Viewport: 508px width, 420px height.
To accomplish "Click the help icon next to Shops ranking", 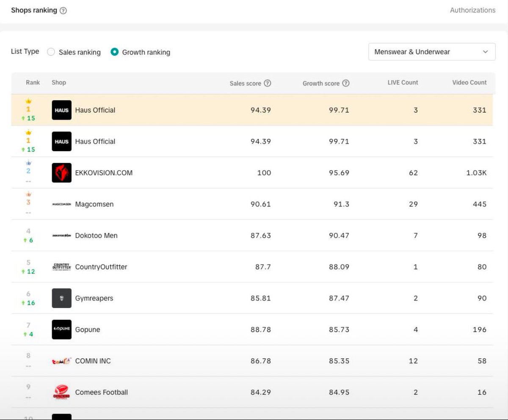I will click(x=63, y=11).
